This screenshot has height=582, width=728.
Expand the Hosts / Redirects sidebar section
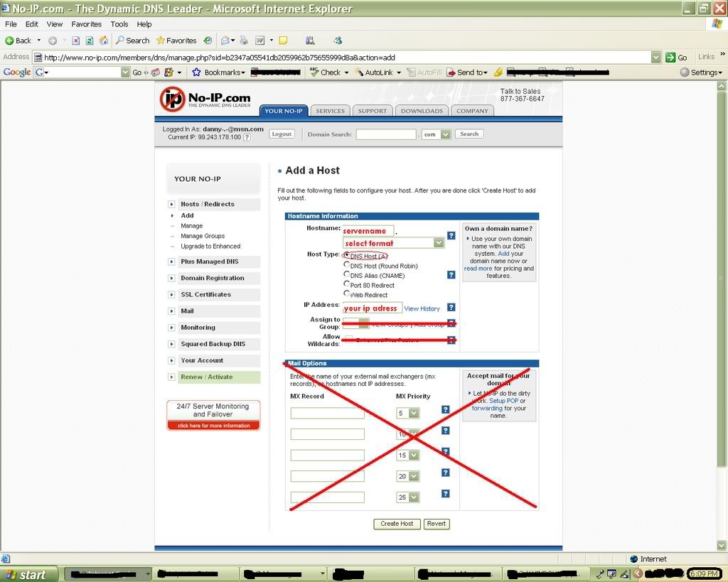tap(171, 204)
